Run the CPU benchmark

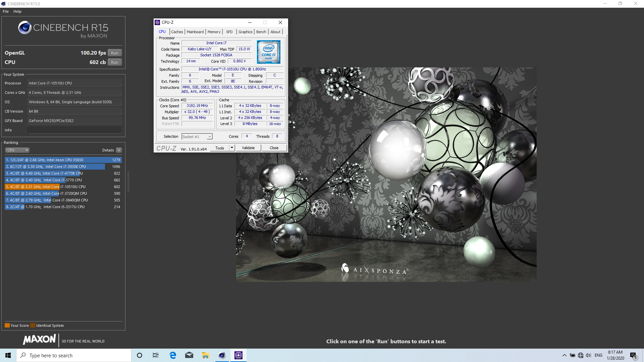pos(115,62)
